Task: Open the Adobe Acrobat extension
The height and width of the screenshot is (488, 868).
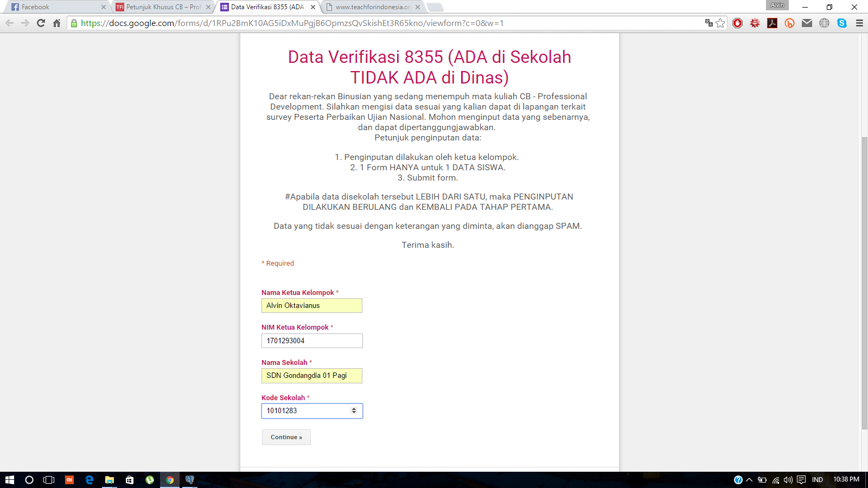Action: click(x=772, y=23)
